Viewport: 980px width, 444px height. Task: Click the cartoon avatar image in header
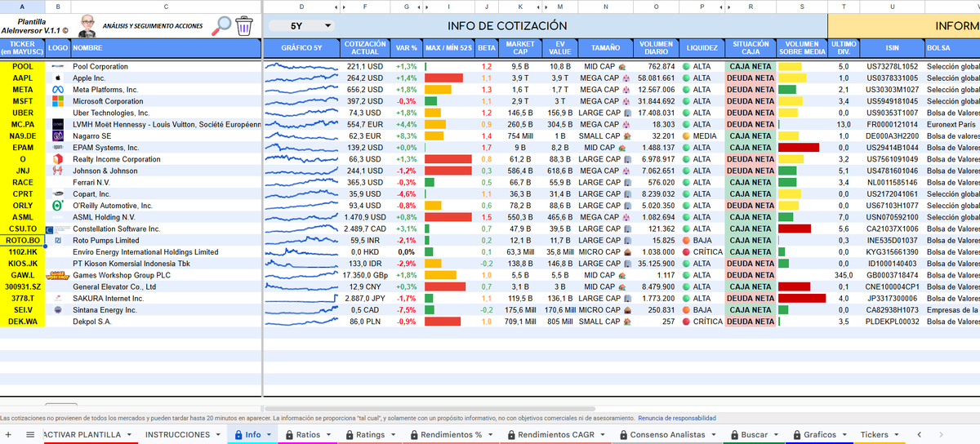[88, 25]
